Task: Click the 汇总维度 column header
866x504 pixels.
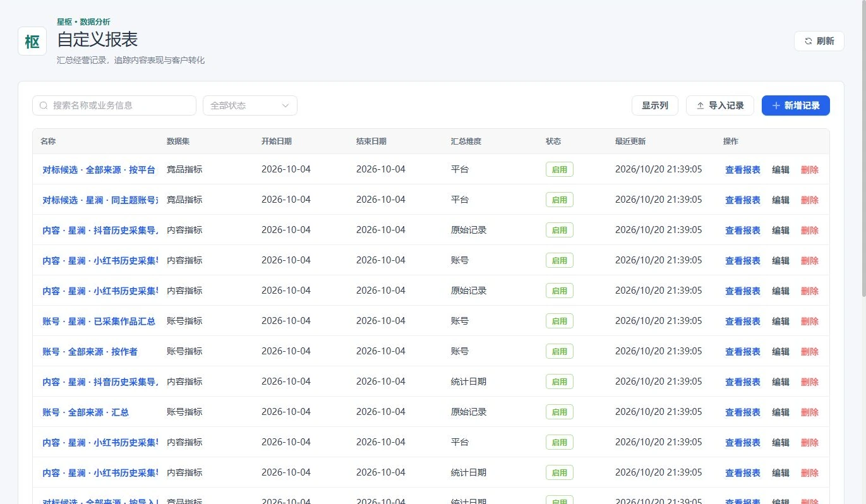Action: coord(466,141)
